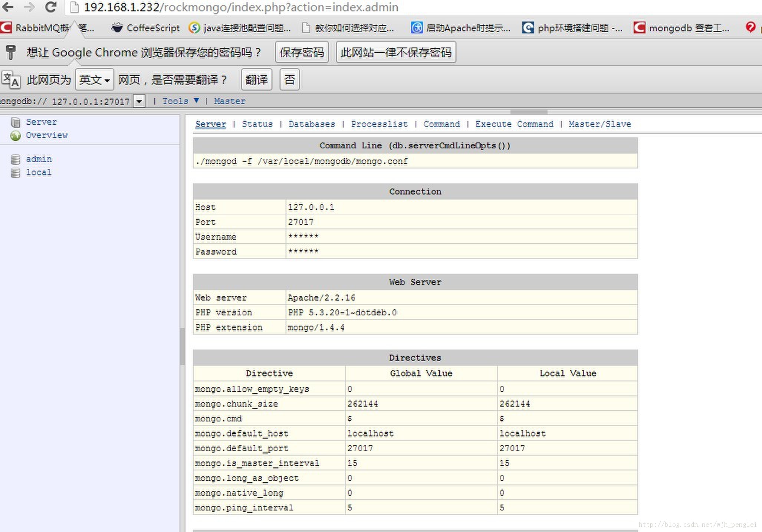Select the local database
The width and height of the screenshot is (762, 532).
pos(39,173)
